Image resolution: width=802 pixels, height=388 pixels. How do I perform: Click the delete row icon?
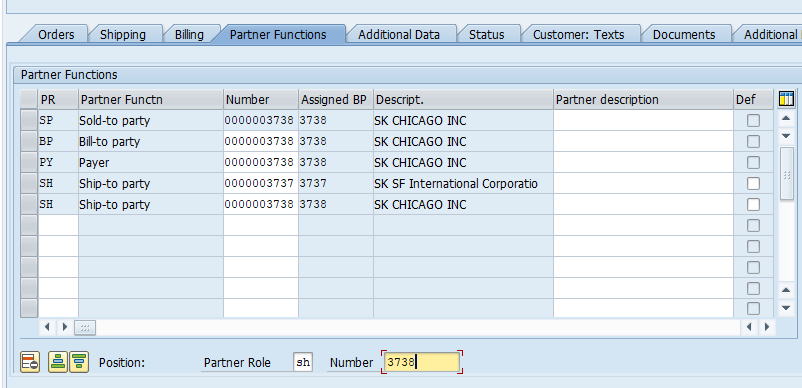30,362
